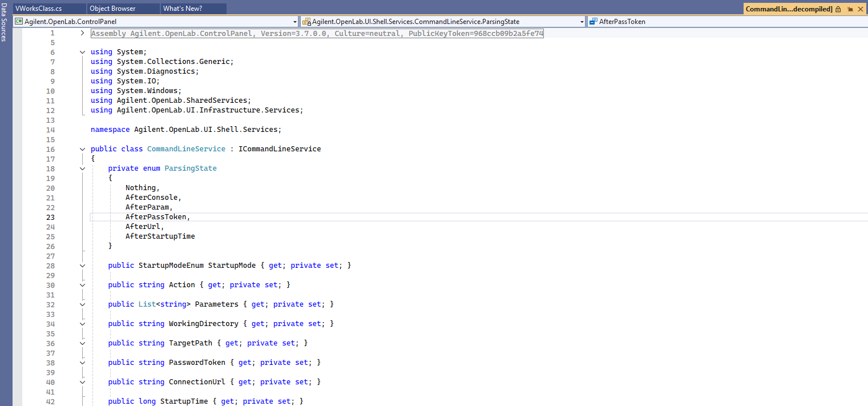Click the Action property name
The width and height of the screenshot is (868, 406).
182,285
